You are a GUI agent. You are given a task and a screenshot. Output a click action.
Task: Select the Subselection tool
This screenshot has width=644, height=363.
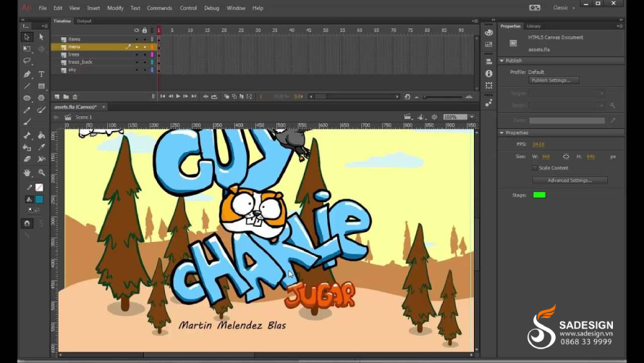pyautogui.click(x=41, y=37)
